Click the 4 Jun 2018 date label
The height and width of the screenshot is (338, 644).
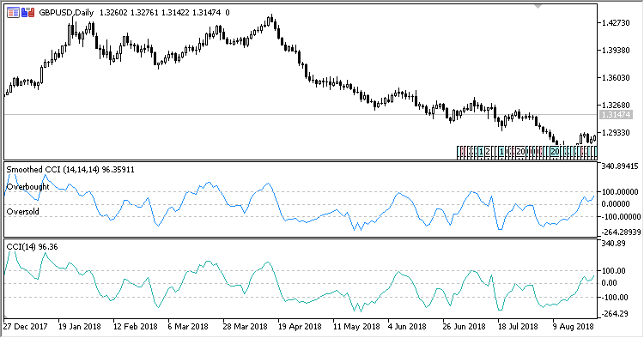click(407, 327)
